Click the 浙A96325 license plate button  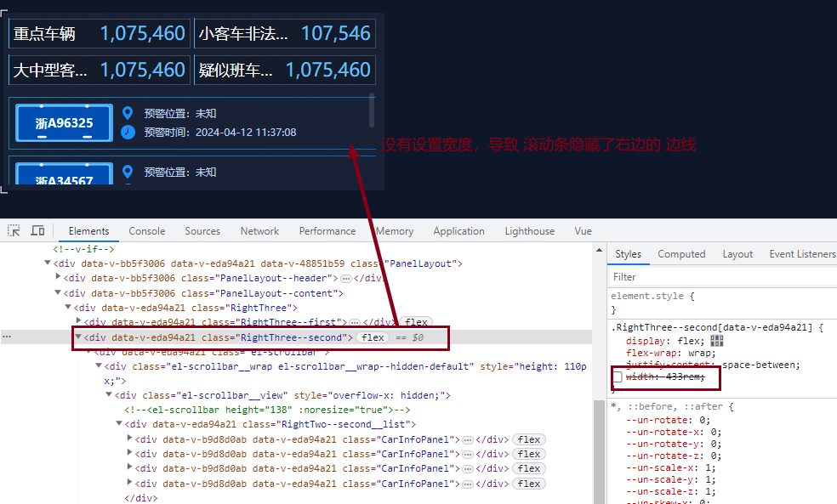63,122
